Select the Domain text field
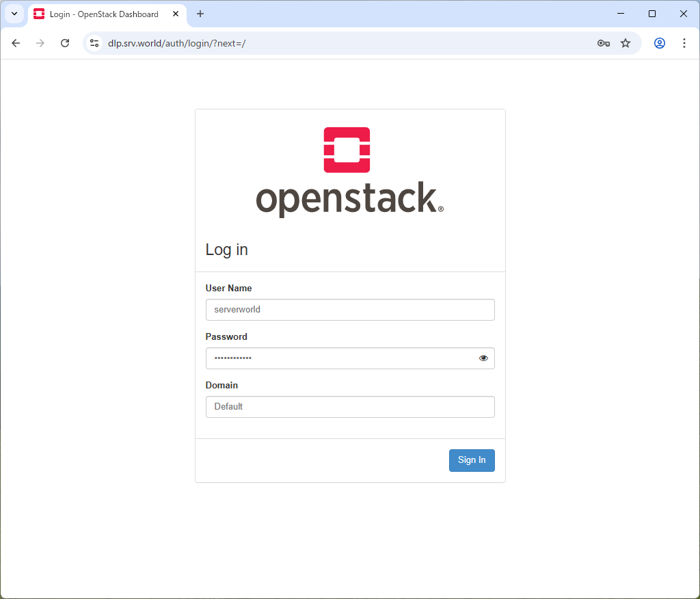 [349, 407]
